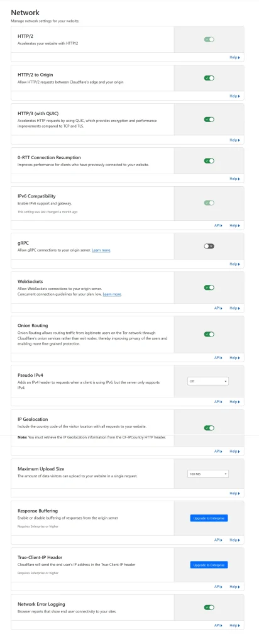Disable HTTP/3 (with QUIC) toggle
259x644 pixels.
[x=209, y=119]
